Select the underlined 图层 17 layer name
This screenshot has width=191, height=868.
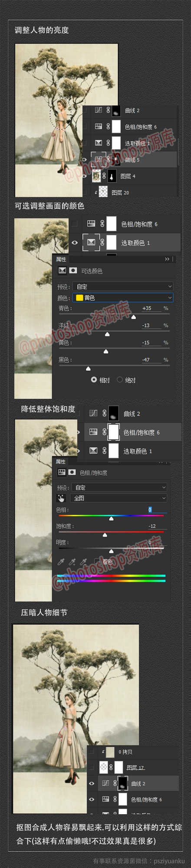[135, 767]
